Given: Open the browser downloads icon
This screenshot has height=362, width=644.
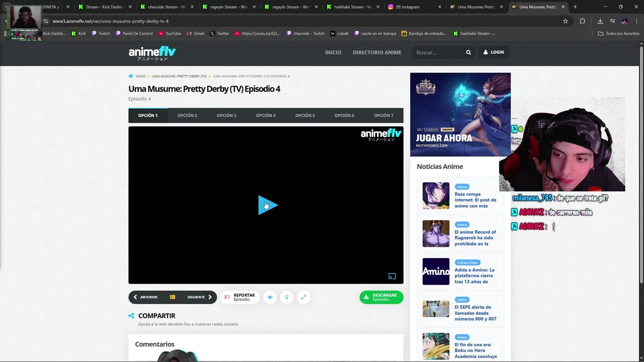Looking at the screenshot, I should click(x=600, y=21).
